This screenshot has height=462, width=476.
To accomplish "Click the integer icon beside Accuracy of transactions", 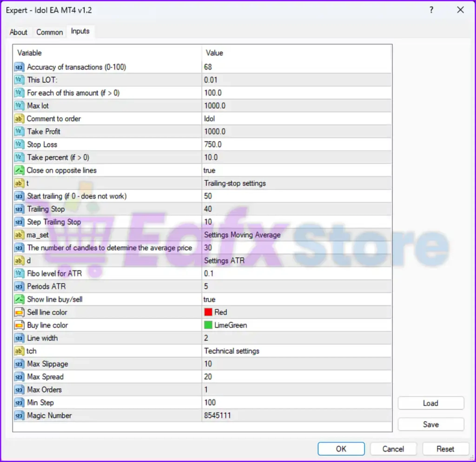I will pos(19,67).
